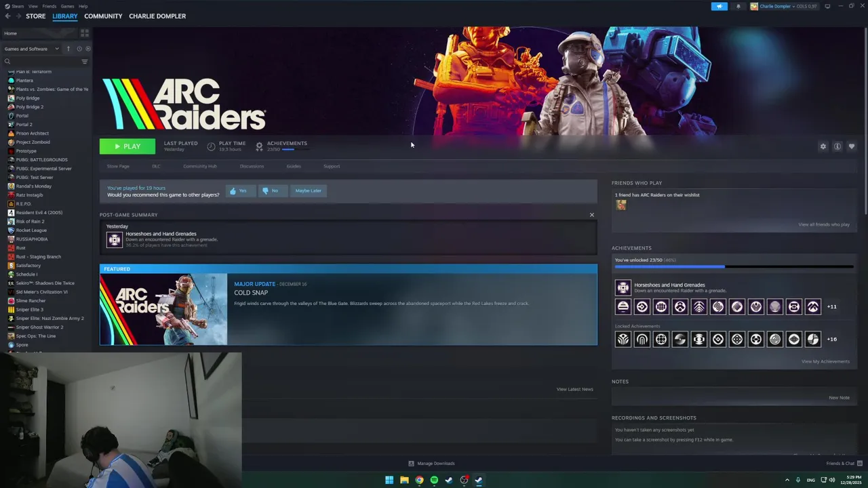Open the Help menu
The height and width of the screenshot is (488, 868).
pos(83,6)
